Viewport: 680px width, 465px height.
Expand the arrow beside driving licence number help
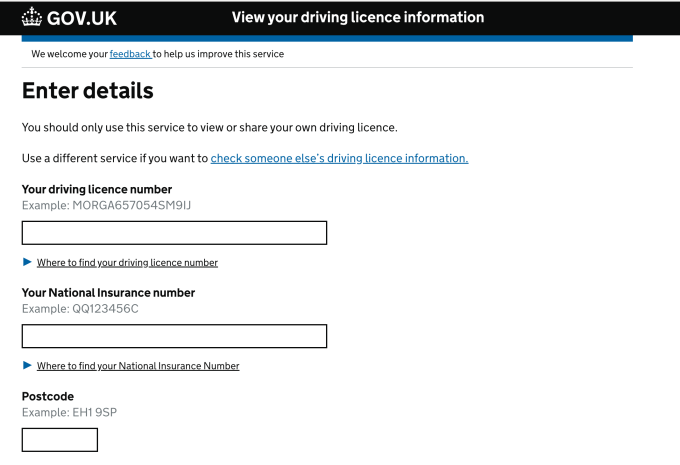tap(27, 262)
